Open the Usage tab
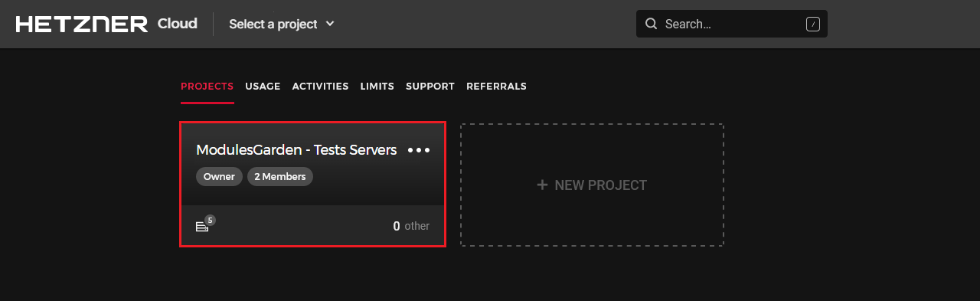Viewport: 980px width, 301px height. 263,87
